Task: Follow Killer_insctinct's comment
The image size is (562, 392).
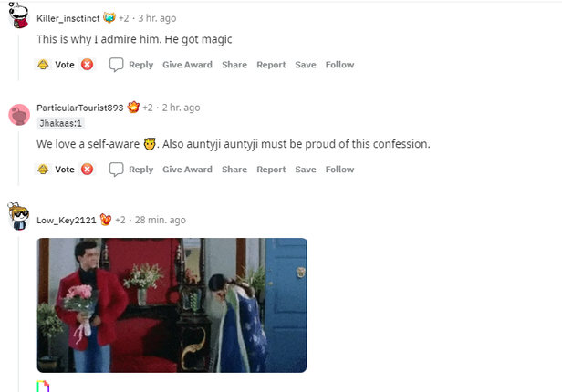Action: click(339, 65)
